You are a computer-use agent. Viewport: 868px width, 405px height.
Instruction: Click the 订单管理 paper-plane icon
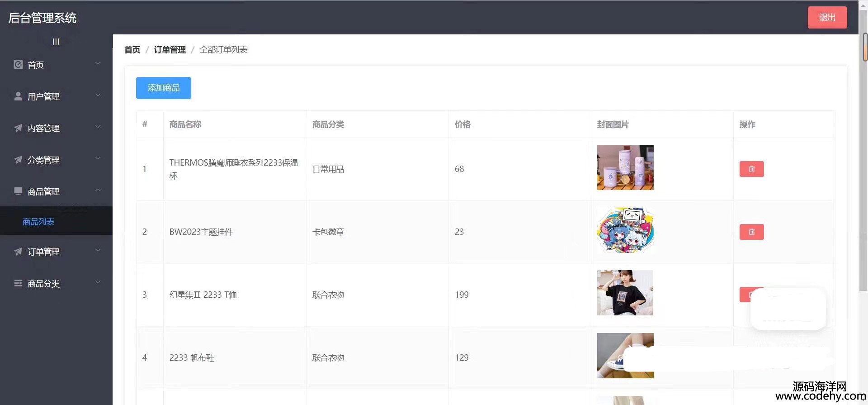(x=18, y=252)
